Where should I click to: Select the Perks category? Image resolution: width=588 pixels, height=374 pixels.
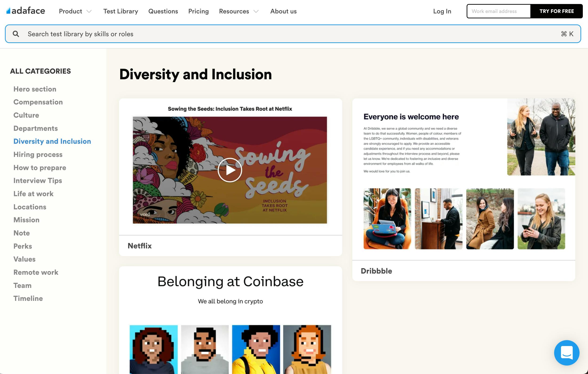click(x=23, y=246)
